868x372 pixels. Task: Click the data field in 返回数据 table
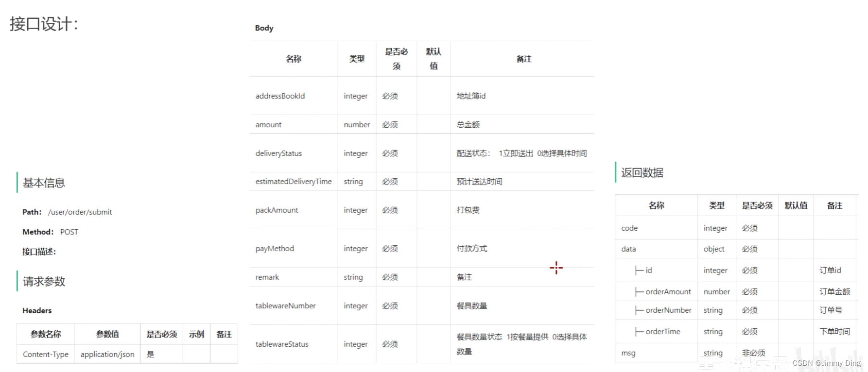tap(628, 249)
